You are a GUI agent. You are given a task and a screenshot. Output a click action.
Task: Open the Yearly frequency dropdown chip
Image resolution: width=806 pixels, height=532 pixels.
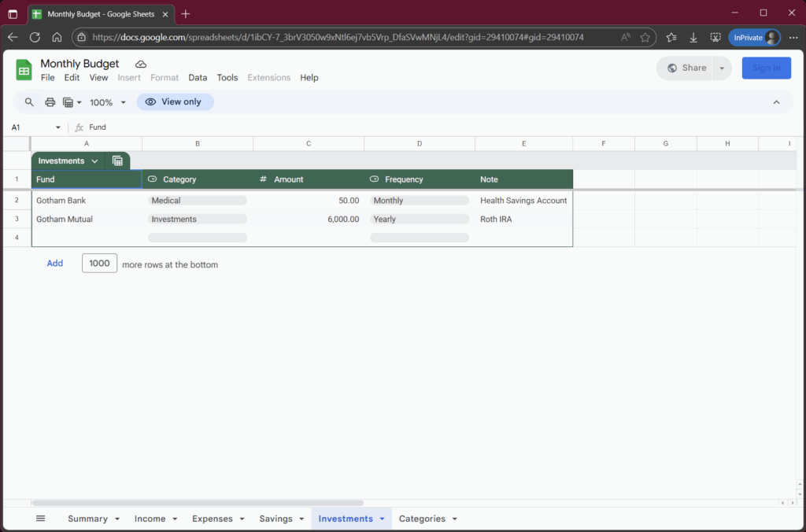coord(420,219)
